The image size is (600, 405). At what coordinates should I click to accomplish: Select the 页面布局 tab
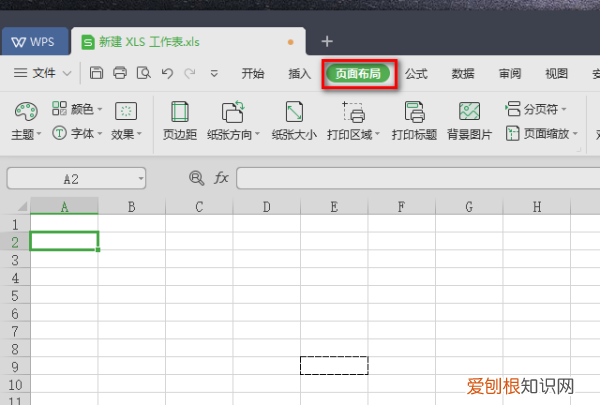pyautogui.click(x=358, y=73)
